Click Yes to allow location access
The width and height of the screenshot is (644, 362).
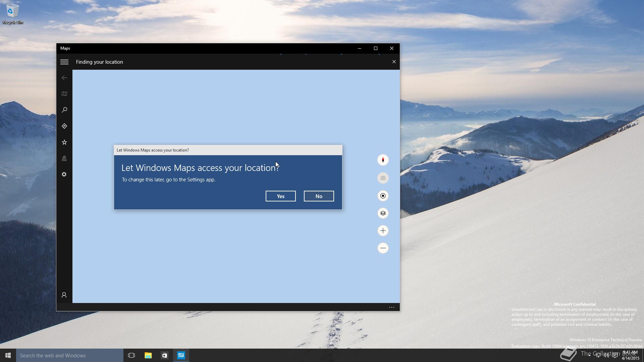click(x=280, y=196)
